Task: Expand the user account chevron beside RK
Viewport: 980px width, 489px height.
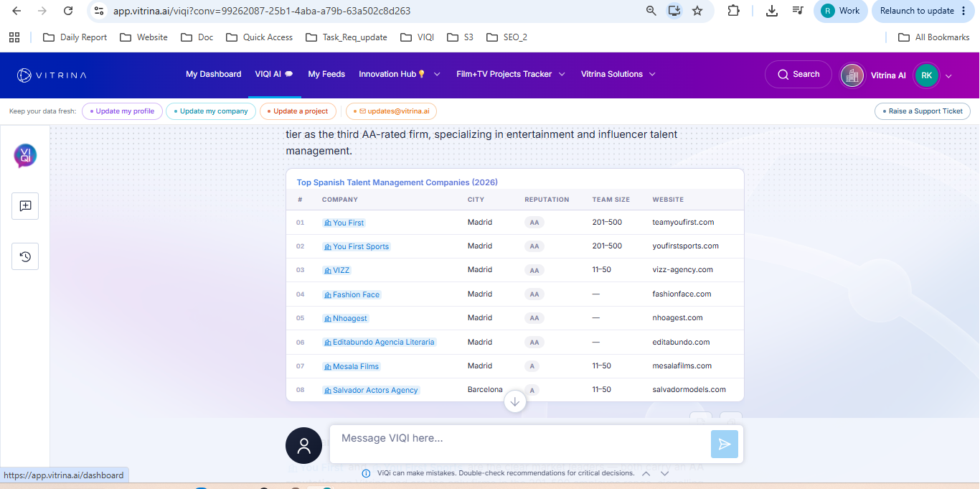Action: (948, 76)
